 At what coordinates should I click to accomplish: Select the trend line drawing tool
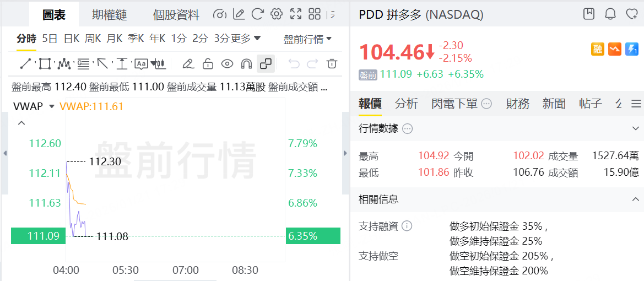point(26,64)
